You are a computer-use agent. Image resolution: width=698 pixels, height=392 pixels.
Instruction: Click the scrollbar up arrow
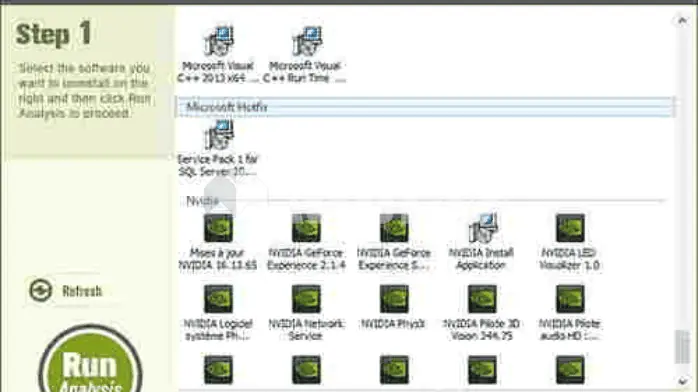click(x=682, y=20)
